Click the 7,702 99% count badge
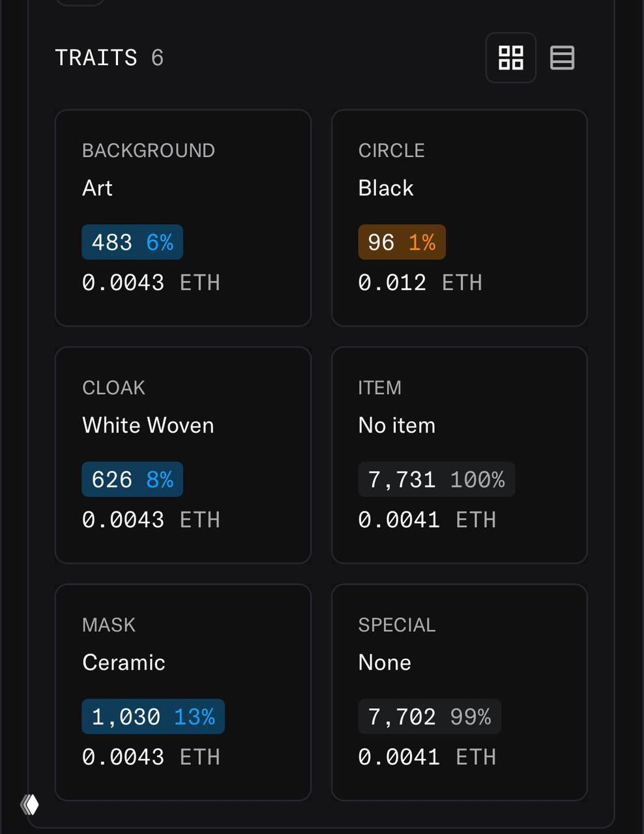Viewport: 644px width, 834px height. (x=430, y=717)
